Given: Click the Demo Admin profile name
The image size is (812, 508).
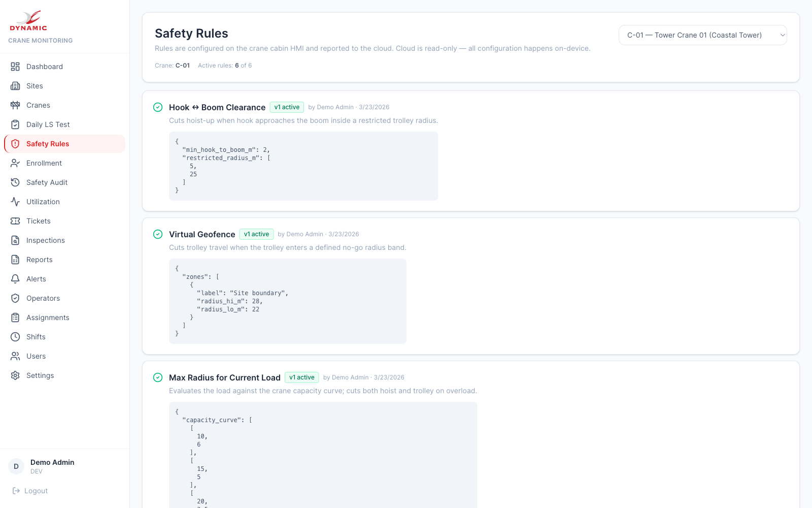Looking at the screenshot, I should pyautogui.click(x=52, y=462).
